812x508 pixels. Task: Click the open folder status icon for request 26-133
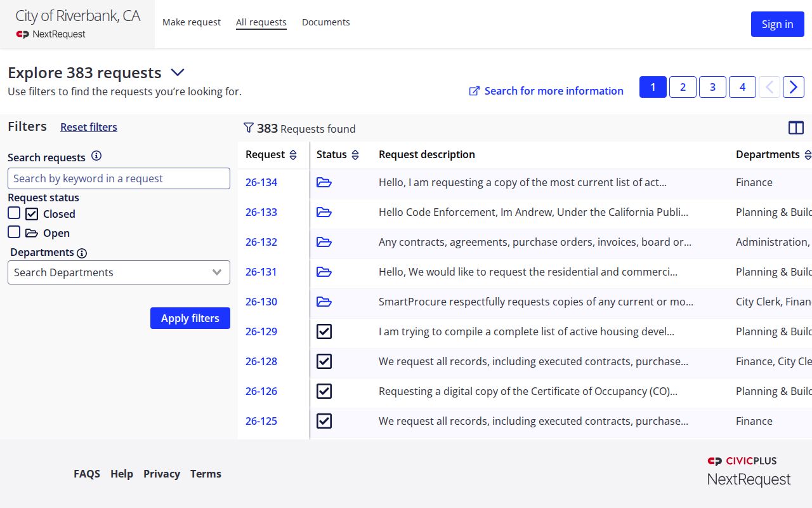click(x=324, y=212)
